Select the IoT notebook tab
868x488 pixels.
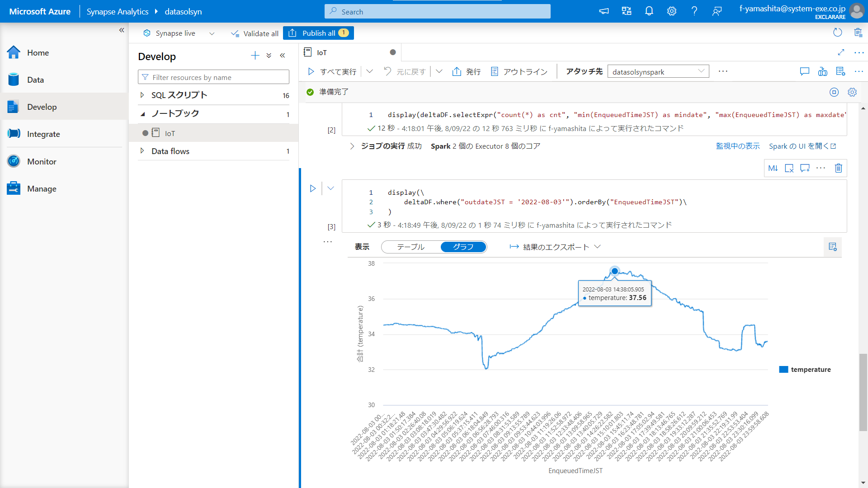tap(322, 52)
